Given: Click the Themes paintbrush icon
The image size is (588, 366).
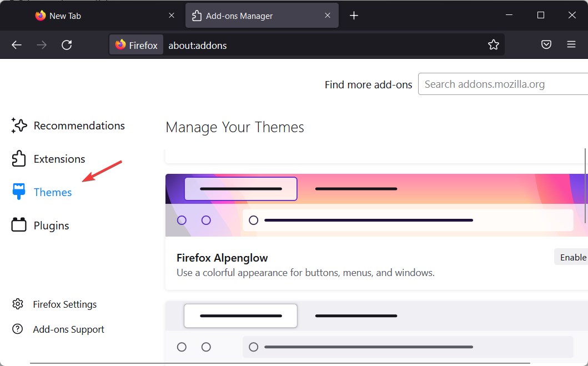Looking at the screenshot, I should click(x=18, y=192).
